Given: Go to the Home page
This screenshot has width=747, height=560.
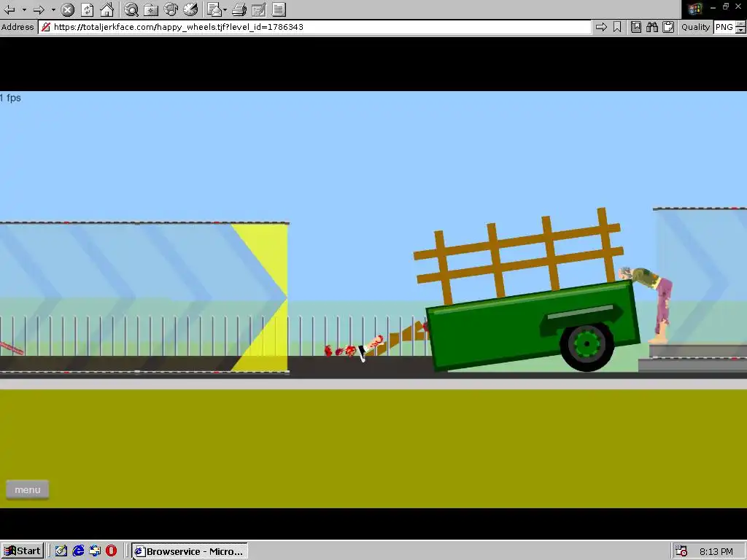Looking at the screenshot, I should pos(107,9).
